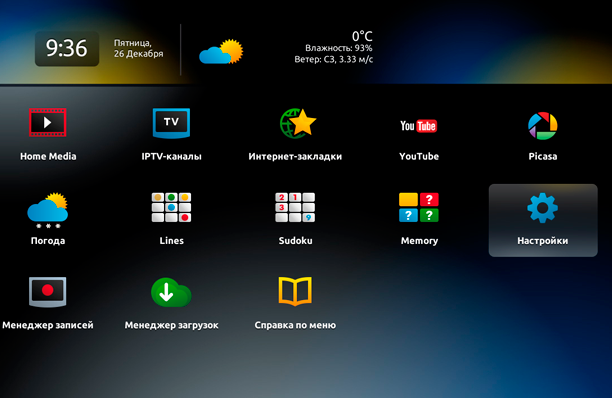612x398 pixels.
Task: Open the Справка по меню book icon
Action: pyautogui.click(x=295, y=291)
